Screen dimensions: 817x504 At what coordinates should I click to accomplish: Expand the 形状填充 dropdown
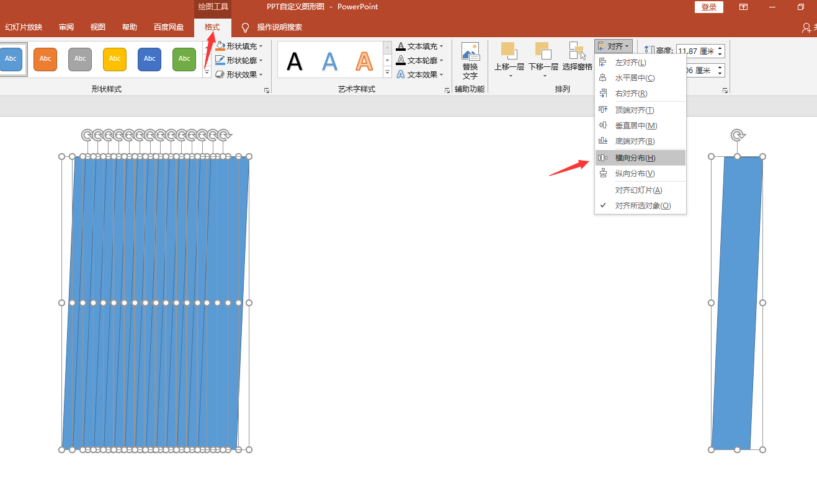coord(261,46)
